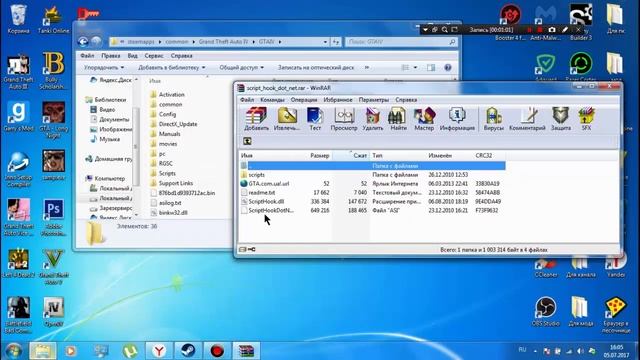This screenshot has width=640, height=360.
Task: Click screen recorder camera snapshot icon
Action: 552,30
